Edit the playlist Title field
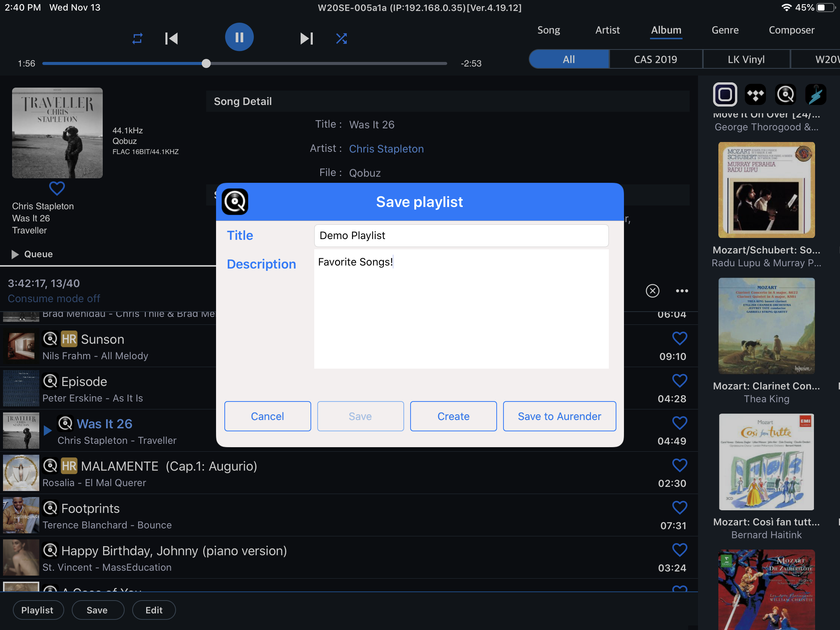This screenshot has height=630, width=840. (x=461, y=235)
